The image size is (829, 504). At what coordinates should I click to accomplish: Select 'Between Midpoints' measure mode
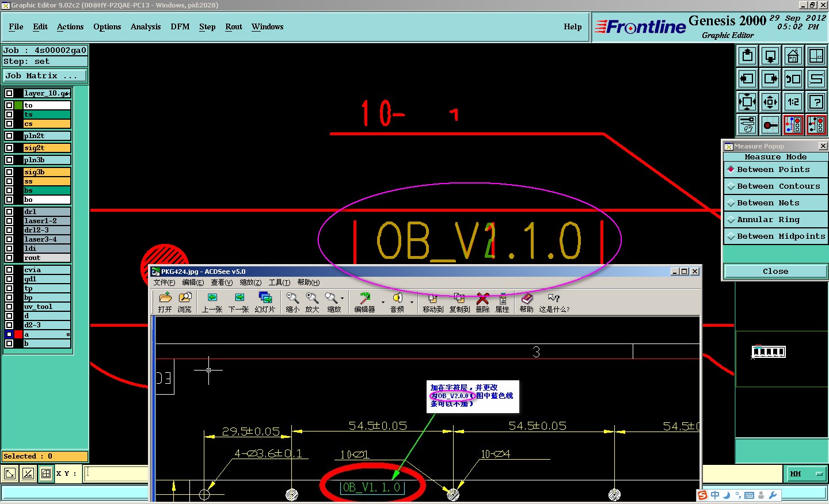[x=775, y=236]
